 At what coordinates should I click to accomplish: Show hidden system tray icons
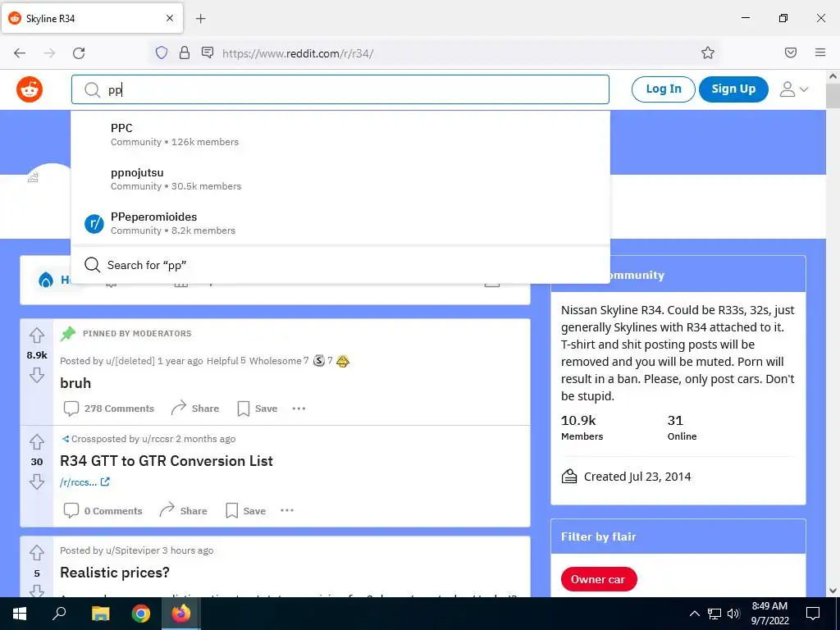pos(694,614)
